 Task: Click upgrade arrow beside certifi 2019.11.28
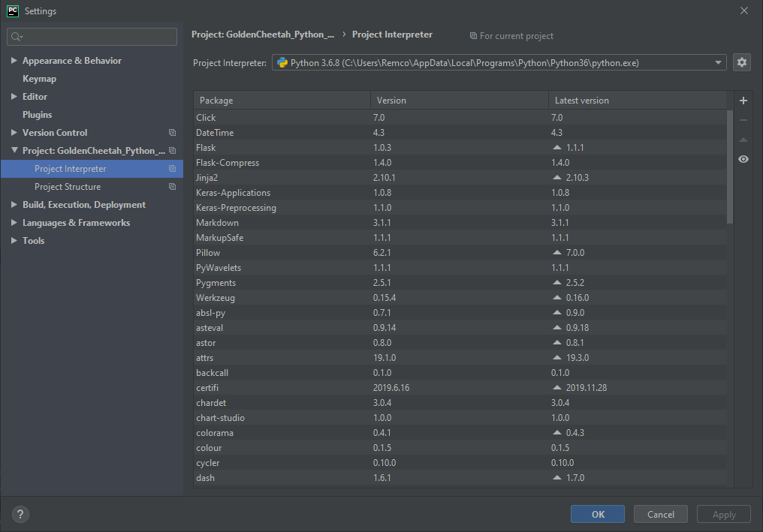[557, 388]
